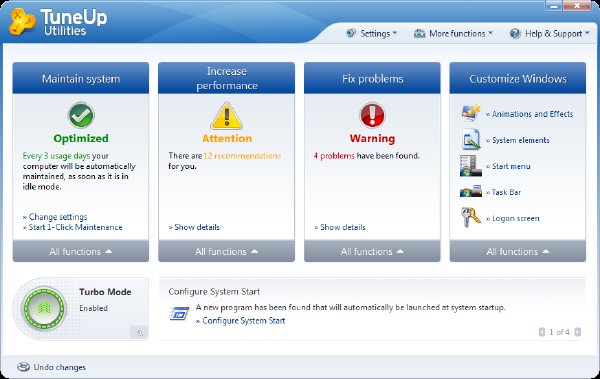Expand All functions under Fix problems
The image size is (600, 379).
[372, 252]
